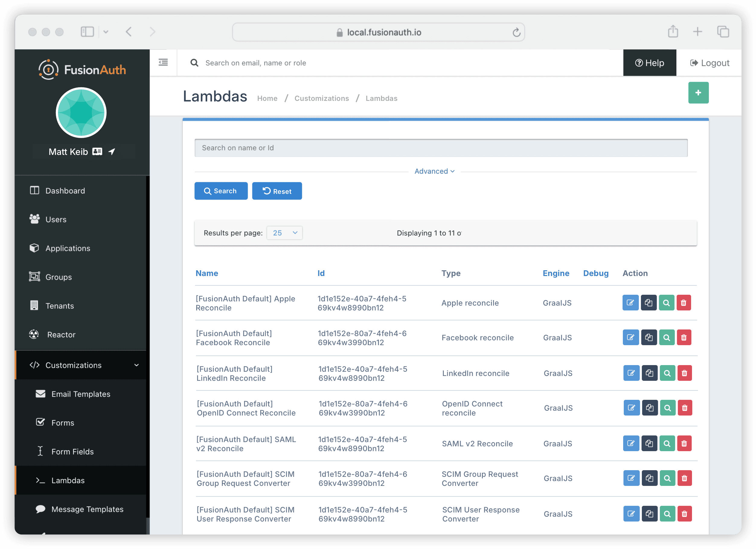Viewport: 756px width, 549px height.
Task: Delete the SAML v2 Reconcile lambda
Action: (685, 443)
